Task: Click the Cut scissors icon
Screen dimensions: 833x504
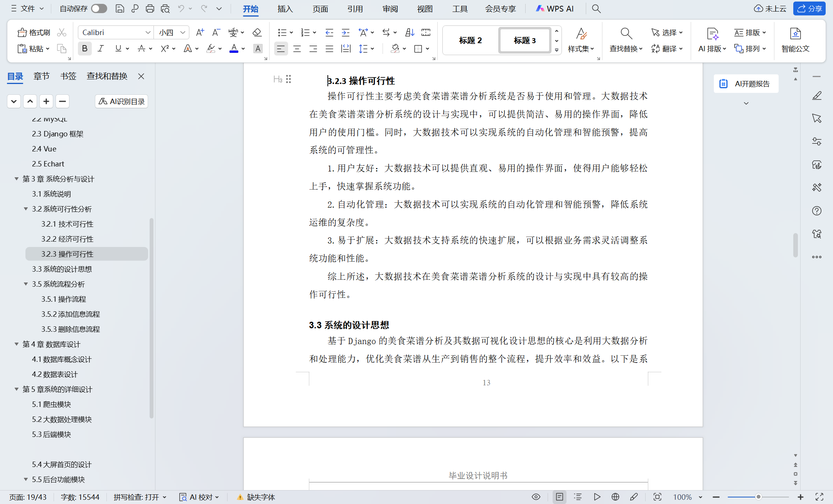Action: pos(62,32)
